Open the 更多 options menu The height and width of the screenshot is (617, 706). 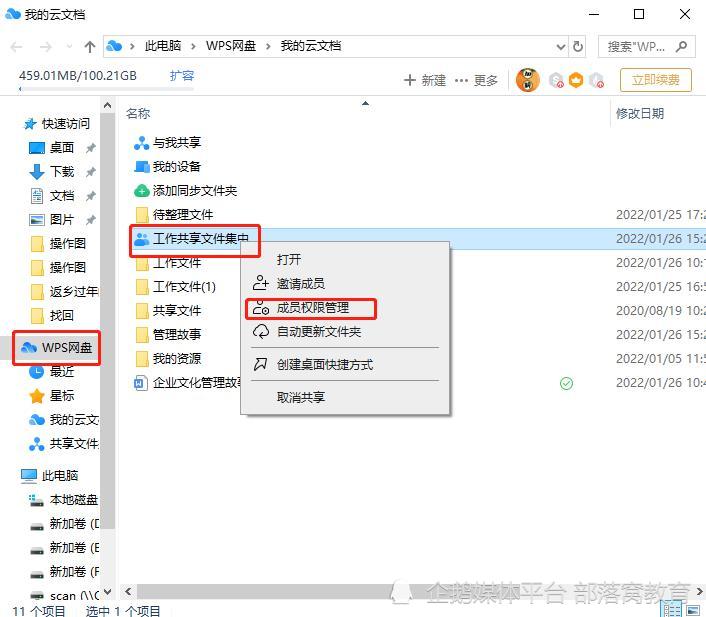(x=476, y=81)
